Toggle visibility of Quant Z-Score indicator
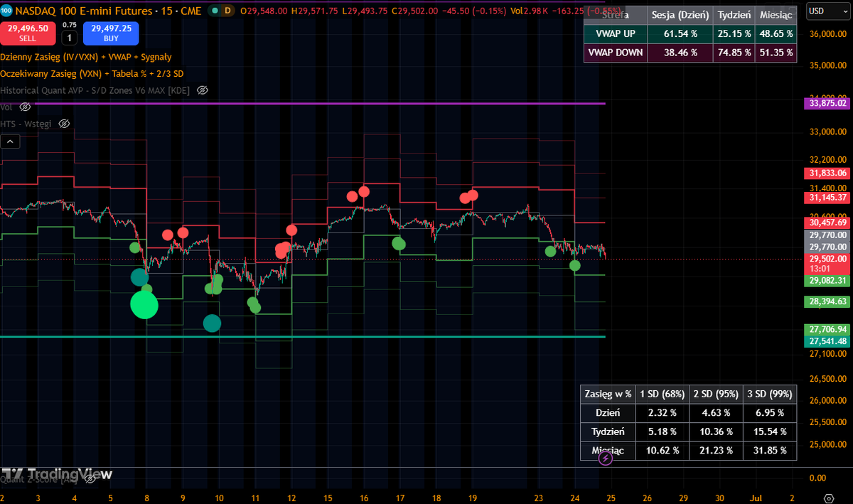The width and height of the screenshot is (853, 504). [90, 481]
